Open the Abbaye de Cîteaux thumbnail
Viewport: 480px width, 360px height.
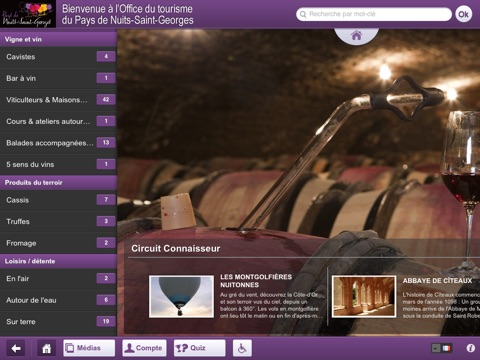(364, 296)
